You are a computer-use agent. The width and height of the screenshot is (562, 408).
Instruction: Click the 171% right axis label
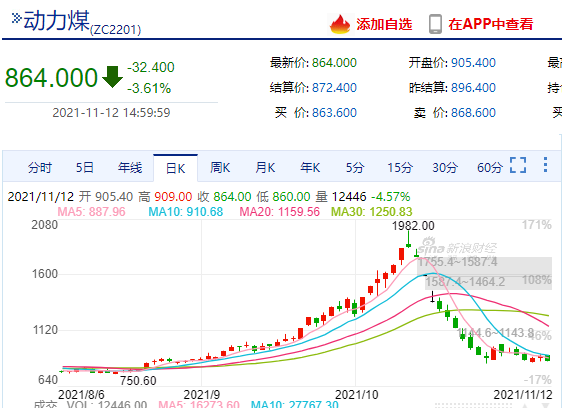coord(537,225)
